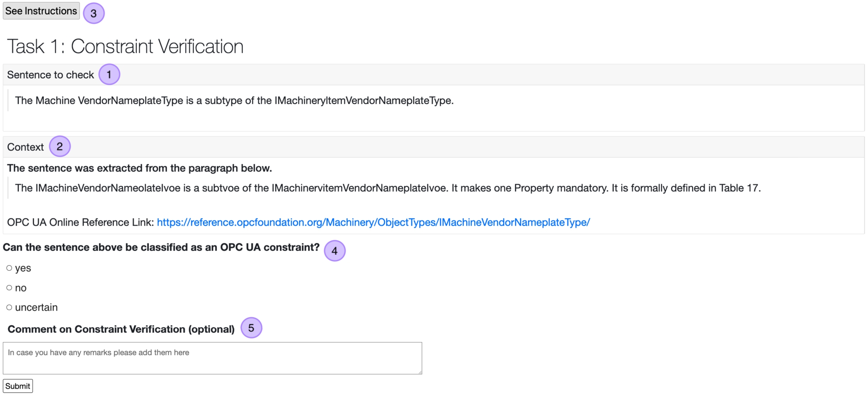
Task: Click annotation circle 3 beside See Instructions
Action: point(94,13)
